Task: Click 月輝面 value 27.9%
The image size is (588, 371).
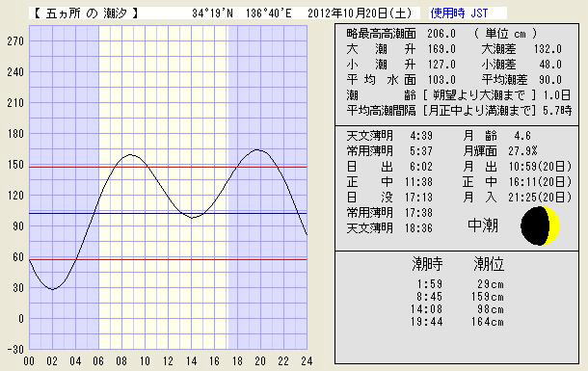Action: [522, 151]
